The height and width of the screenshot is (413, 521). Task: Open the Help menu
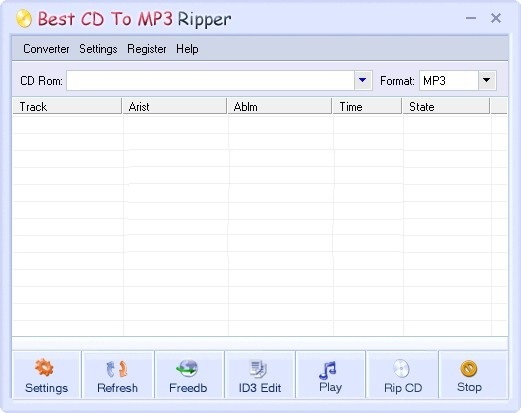tap(187, 49)
